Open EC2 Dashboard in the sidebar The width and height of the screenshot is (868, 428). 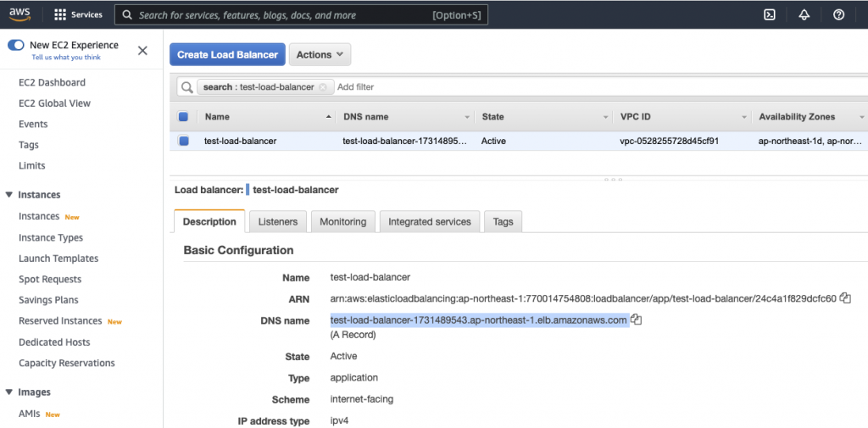click(x=52, y=82)
